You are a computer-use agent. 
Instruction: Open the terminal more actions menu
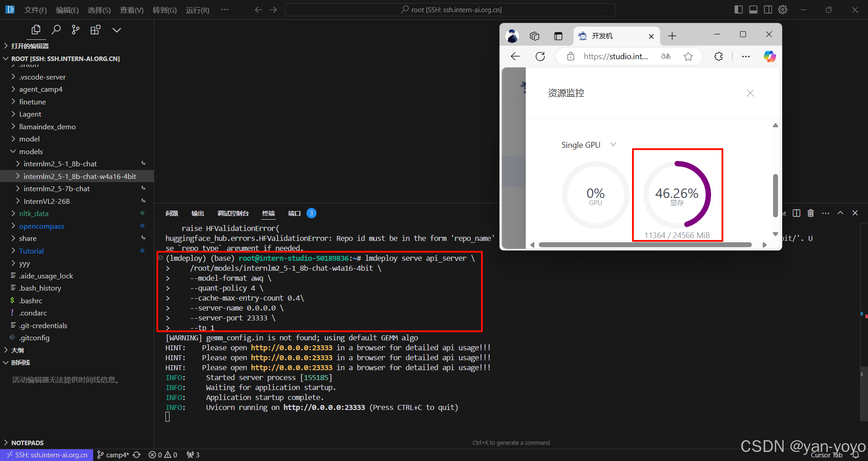point(826,213)
